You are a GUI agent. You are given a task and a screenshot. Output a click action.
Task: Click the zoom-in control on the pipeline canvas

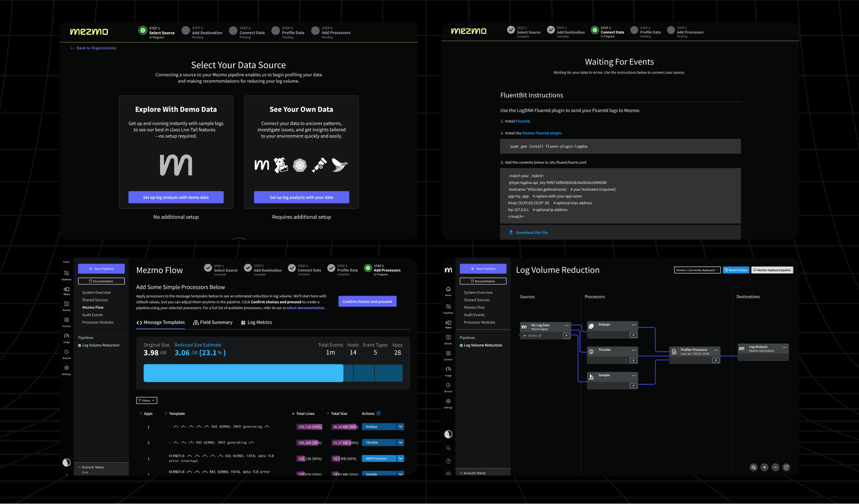point(765,467)
